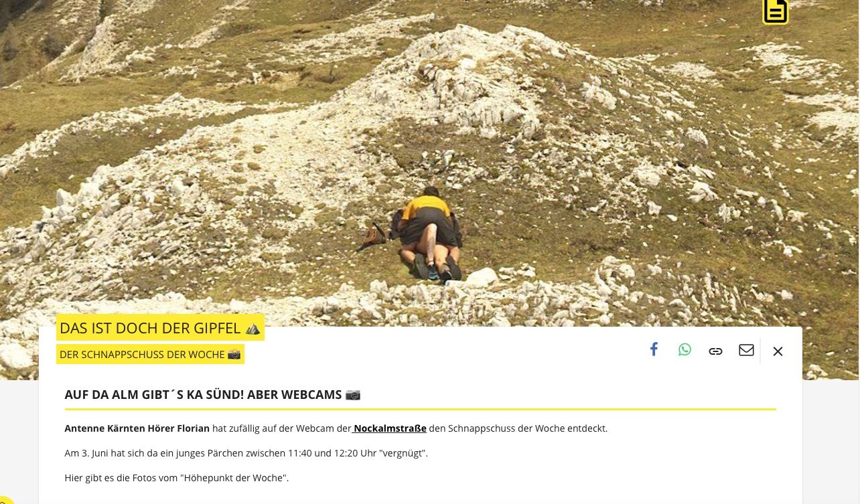
Task: Open the Nockalmstraße webcam link
Action: [x=390, y=428]
